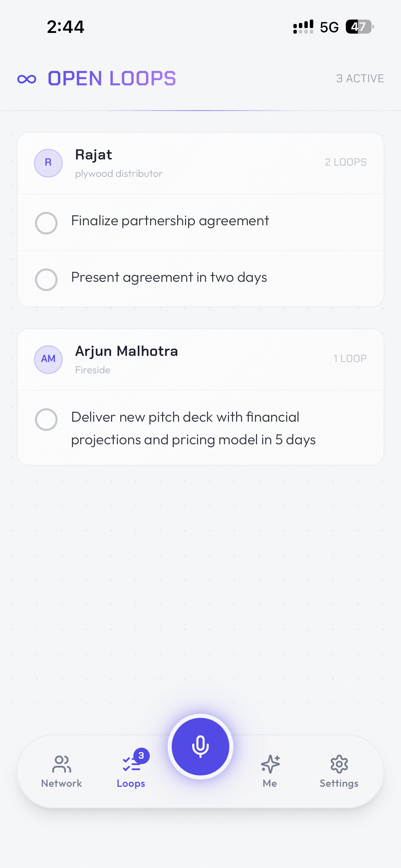Collapse Arjun Malhotra's 1 LOOP group
The width and height of the screenshot is (401, 868).
(x=350, y=359)
